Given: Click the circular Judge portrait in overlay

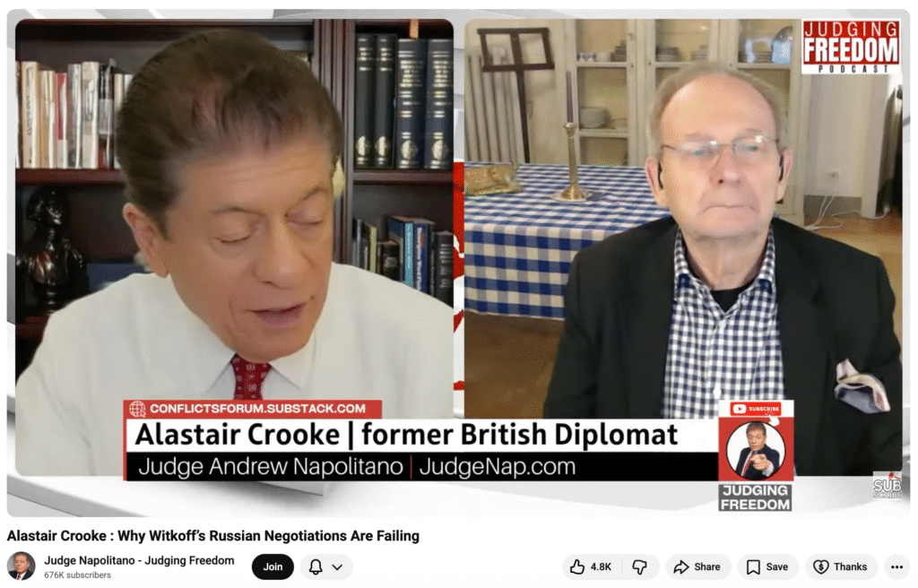Looking at the screenshot, I should point(756,450).
